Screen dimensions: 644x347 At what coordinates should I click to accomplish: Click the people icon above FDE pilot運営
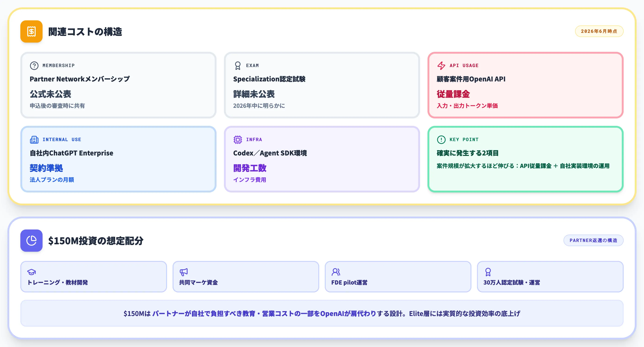(336, 272)
